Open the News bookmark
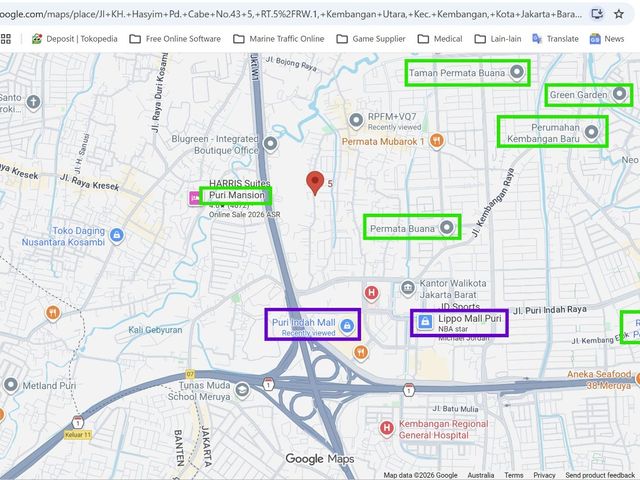Viewport: 640px width, 480px height. point(607,39)
